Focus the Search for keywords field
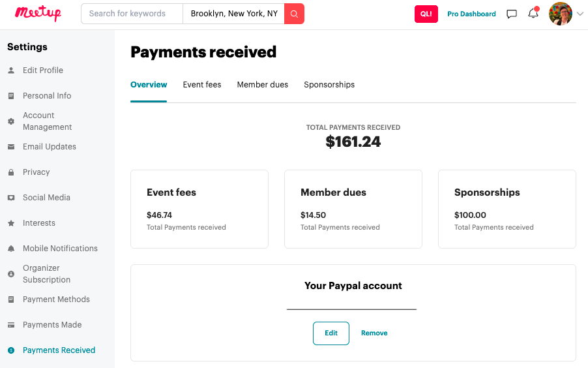 (132, 14)
